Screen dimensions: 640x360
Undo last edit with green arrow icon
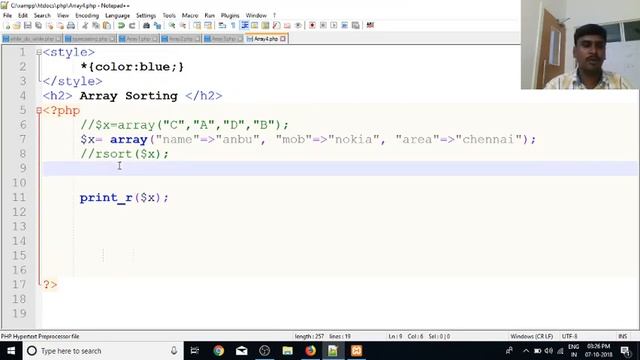[x=121, y=26]
